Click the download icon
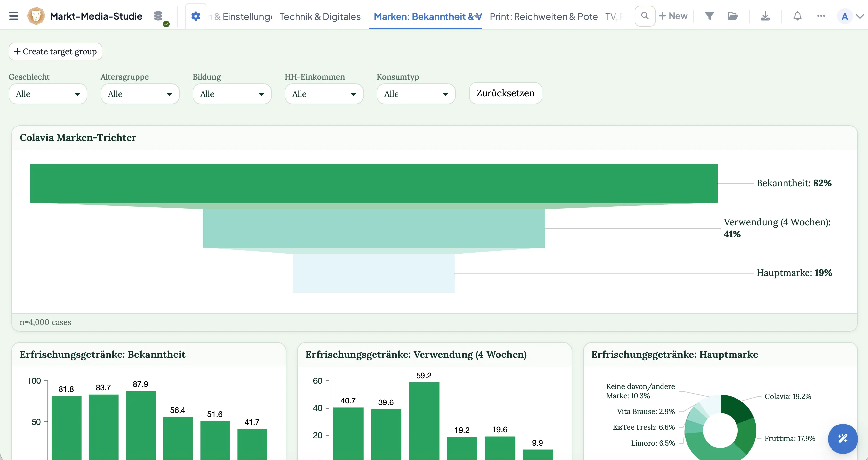This screenshot has width=868, height=460. pos(765,16)
